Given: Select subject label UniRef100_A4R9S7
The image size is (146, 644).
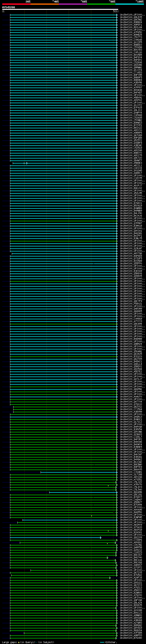Looking at the screenshot, I should tap(131, 565).
